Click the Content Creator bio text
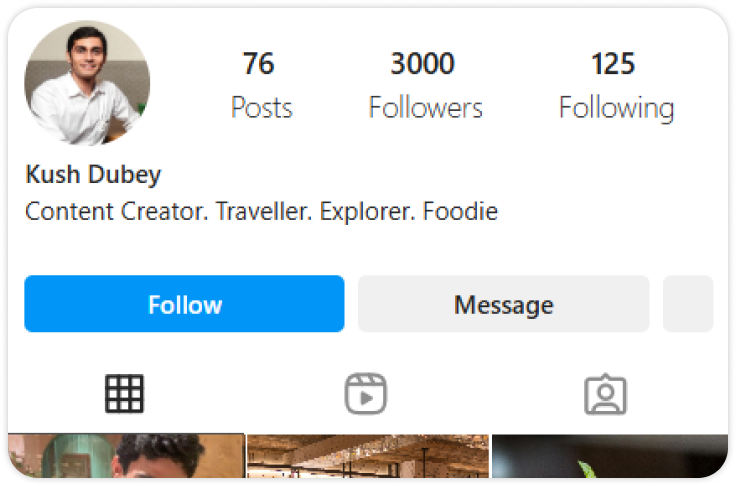736x486 pixels. (261, 211)
